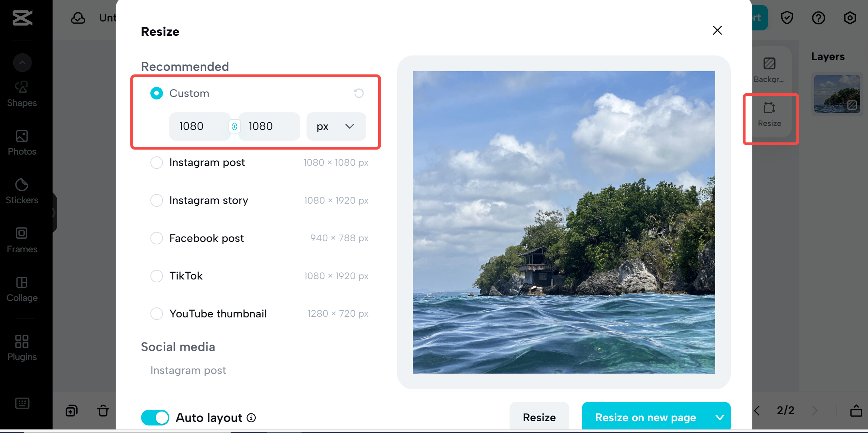Select the Instagram post radio button
Viewport: 868px width, 433px height.
156,162
